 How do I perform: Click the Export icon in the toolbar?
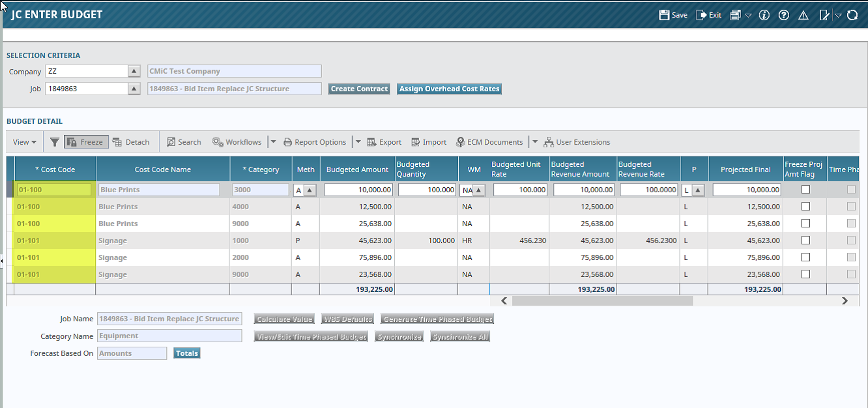tap(384, 141)
